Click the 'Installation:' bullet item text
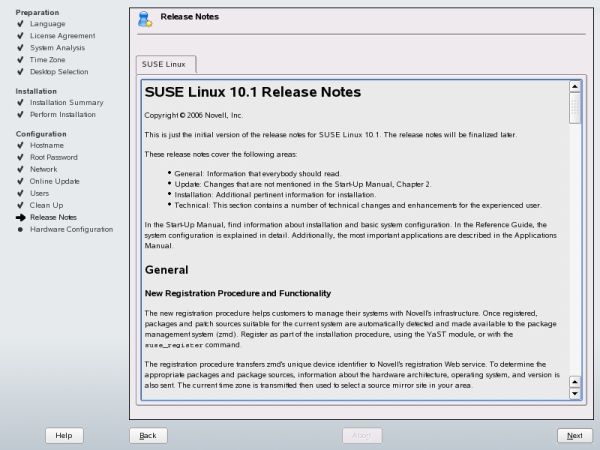The image size is (600, 450). click(x=275, y=195)
